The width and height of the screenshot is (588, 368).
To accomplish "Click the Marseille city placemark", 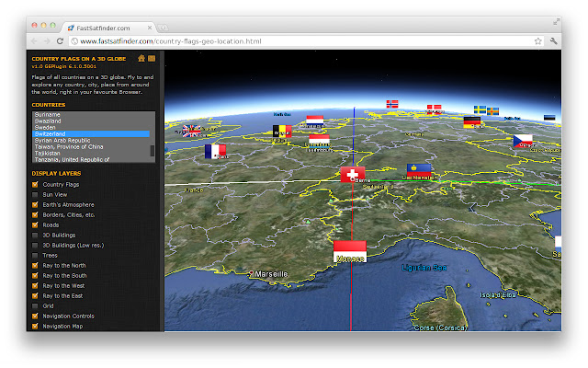I will (x=251, y=274).
